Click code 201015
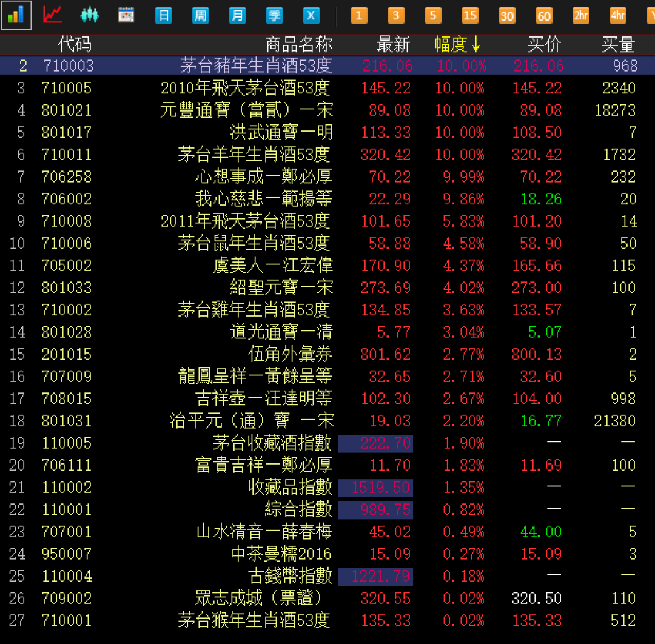 click(67, 354)
